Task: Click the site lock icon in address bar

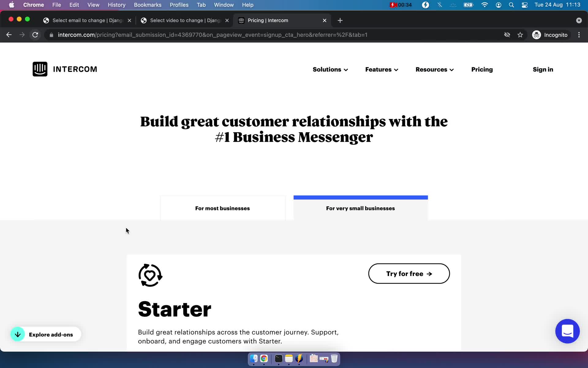Action: [51, 35]
